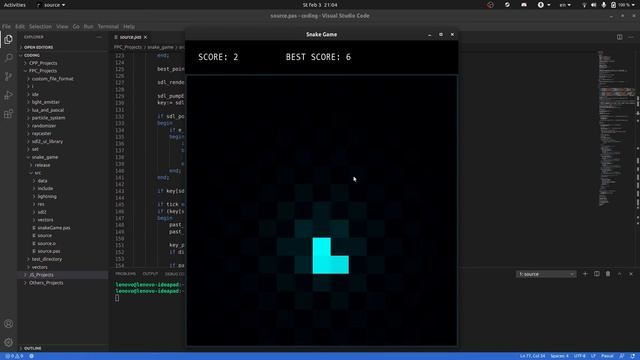Screen dimensions: 640x360
Task: Maximize panel with the chevron up icon
Action: click(x=620, y=274)
